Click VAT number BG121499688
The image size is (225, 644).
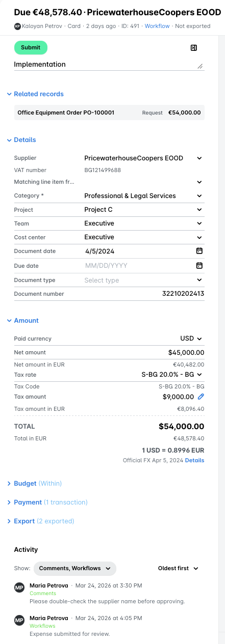pyautogui.click(x=103, y=170)
